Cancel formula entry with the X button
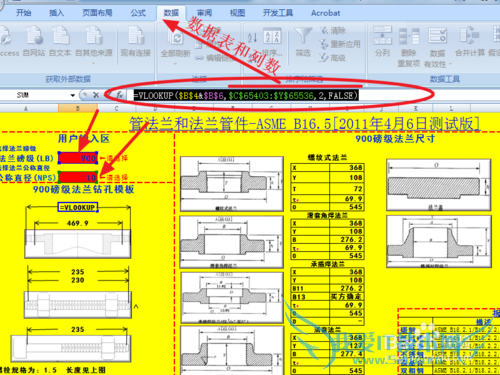Image resolution: width=500 pixels, height=375 pixels. coord(96,95)
